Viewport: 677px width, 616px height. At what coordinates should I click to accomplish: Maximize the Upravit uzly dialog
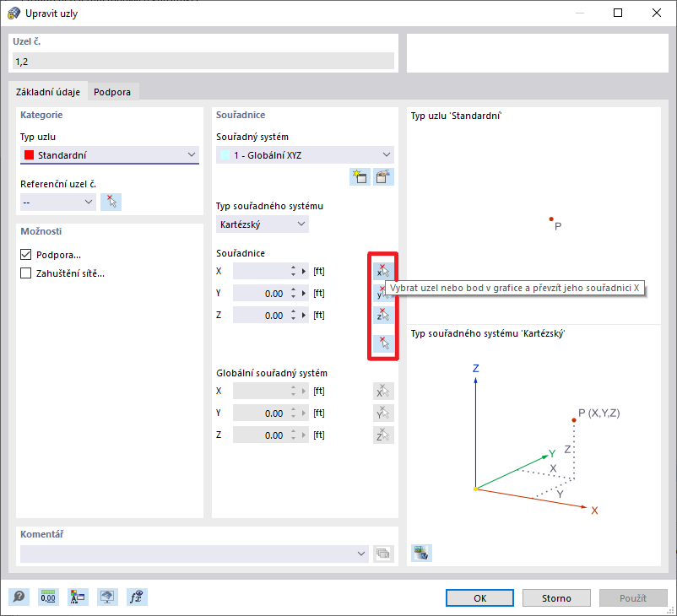618,13
